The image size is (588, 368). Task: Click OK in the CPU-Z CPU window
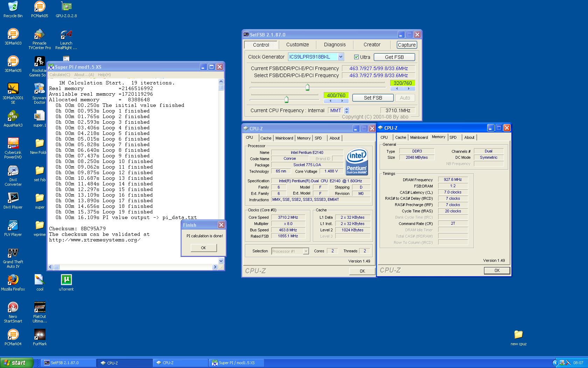(362, 271)
